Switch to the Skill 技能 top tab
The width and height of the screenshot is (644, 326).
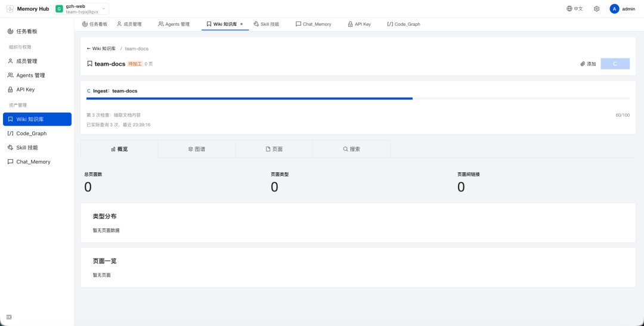tap(267, 24)
